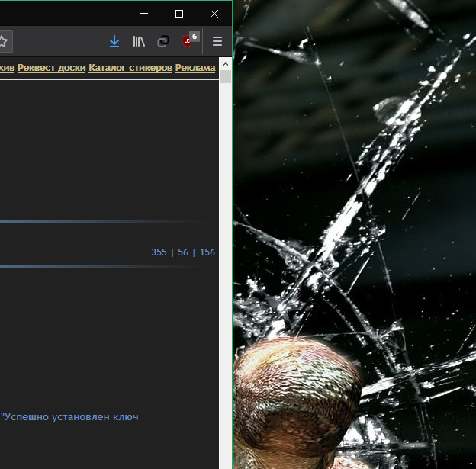Minimize the browser window
The height and width of the screenshot is (469, 476).
[x=144, y=14]
